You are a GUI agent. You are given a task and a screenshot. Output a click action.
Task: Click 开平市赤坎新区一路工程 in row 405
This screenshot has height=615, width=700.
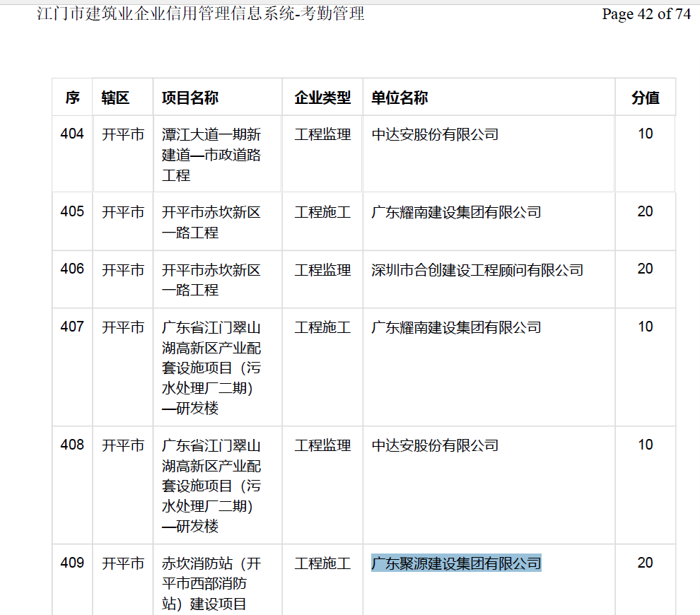click(211, 222)
